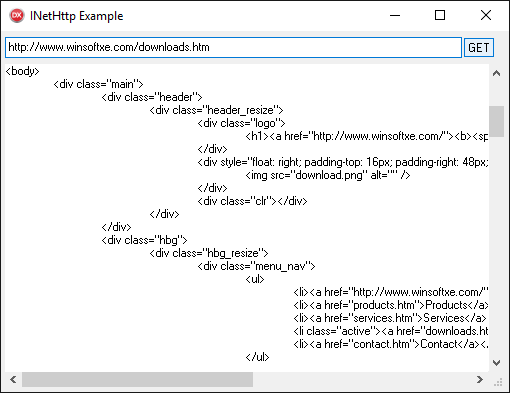Click the <div class="header_resize"> line

pyautogui.click(x=217, y=110)
